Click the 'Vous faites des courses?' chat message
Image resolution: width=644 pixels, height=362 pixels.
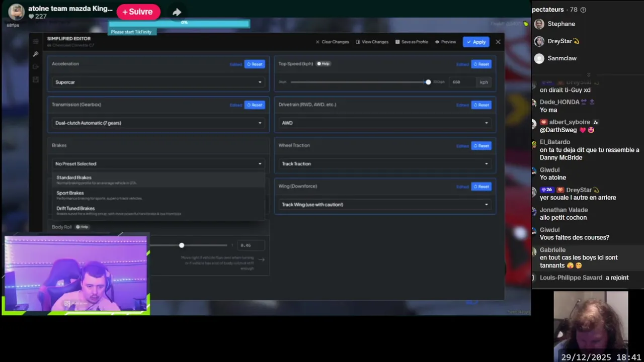575,237
